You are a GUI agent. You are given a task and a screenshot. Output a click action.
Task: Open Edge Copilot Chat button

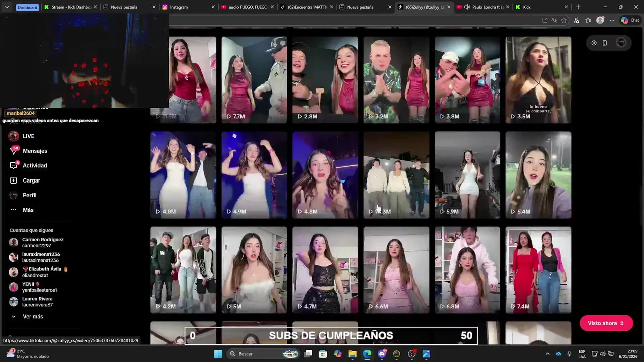[630, 20]
